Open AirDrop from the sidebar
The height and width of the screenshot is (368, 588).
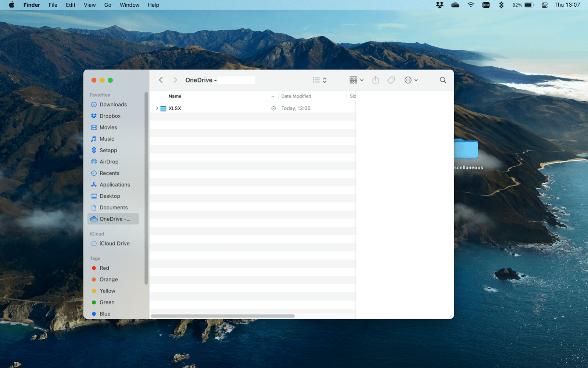(109, 162)
